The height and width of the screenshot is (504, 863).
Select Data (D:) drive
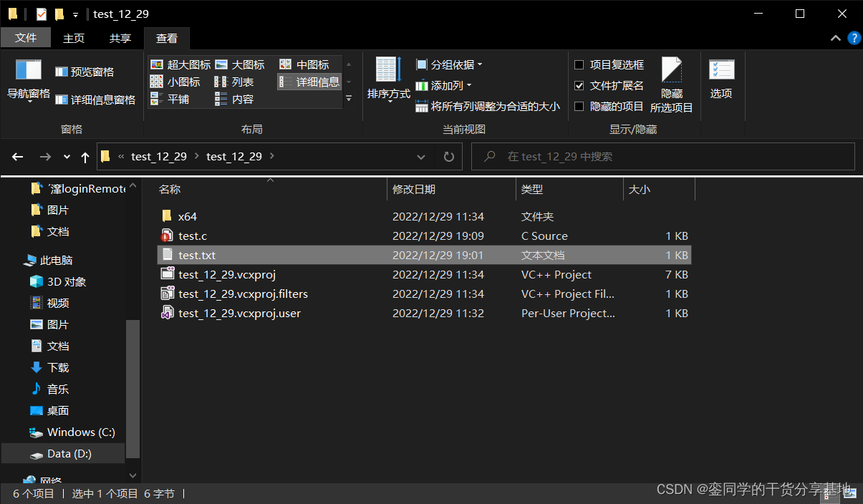click(x=63, y=453)
